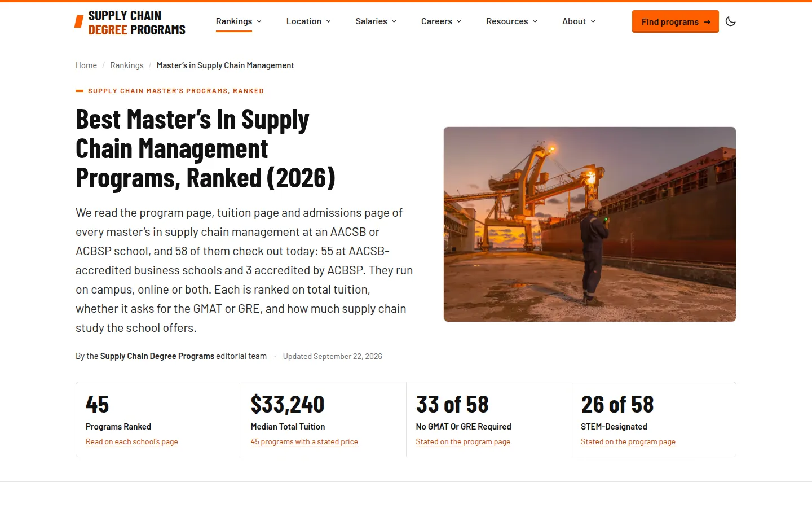Open Rankings breadcrumb link
The height and width of the screenshot is (508, 812).
click(127, 65)
